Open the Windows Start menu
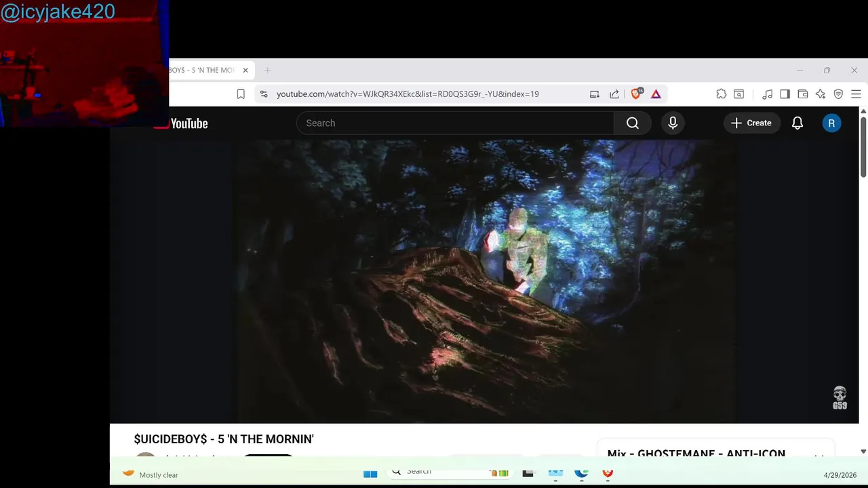The image size is (868, 488). pyautogui.click(x=370, y=473)
